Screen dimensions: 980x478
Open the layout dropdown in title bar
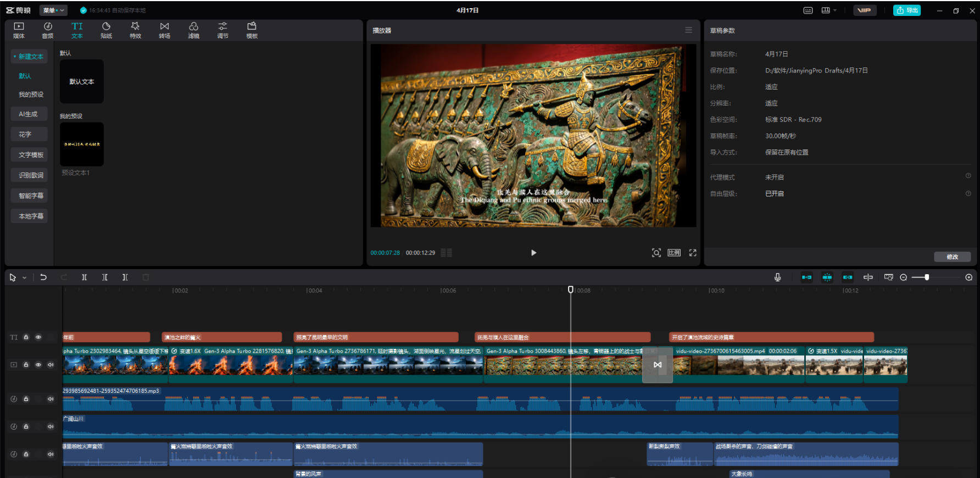click(829, 10)
